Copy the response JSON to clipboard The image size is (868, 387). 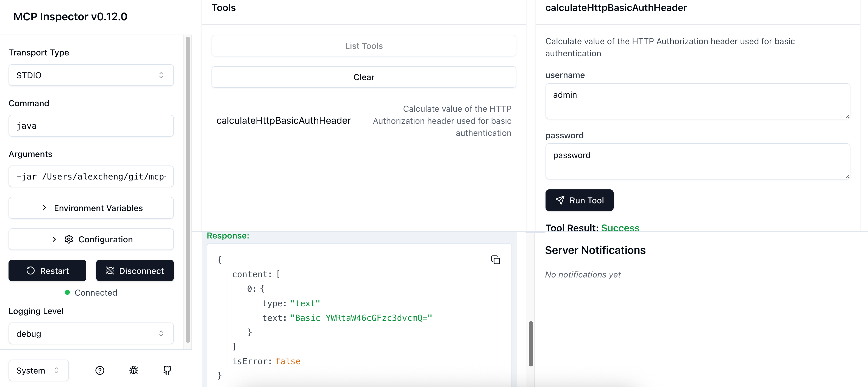pyautogui.click(x=495, y=260)
